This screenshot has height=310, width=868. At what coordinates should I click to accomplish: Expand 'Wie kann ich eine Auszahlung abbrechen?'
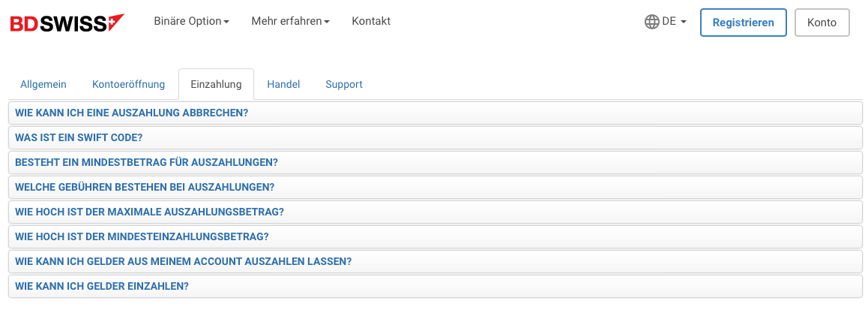pyautogui.click(x=435, y=113)
